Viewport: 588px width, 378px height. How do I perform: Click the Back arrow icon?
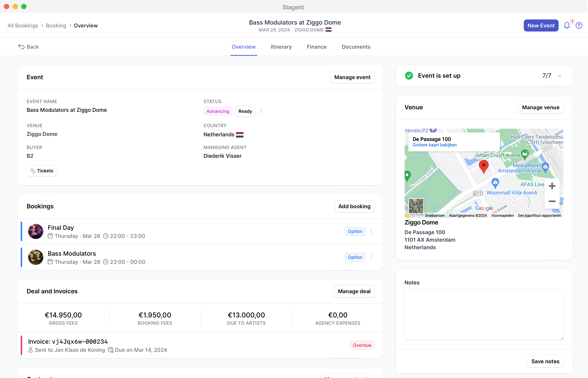click(21, 47)
